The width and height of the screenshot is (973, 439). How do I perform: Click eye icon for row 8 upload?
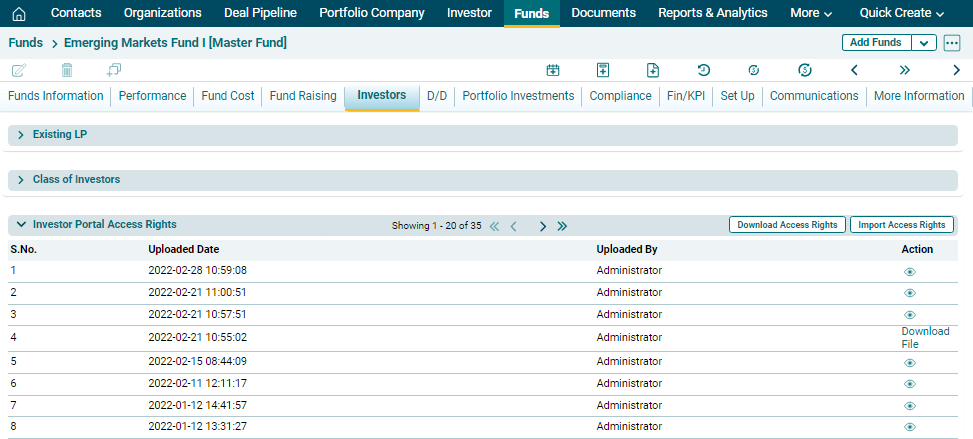click(x=910, y=427)
